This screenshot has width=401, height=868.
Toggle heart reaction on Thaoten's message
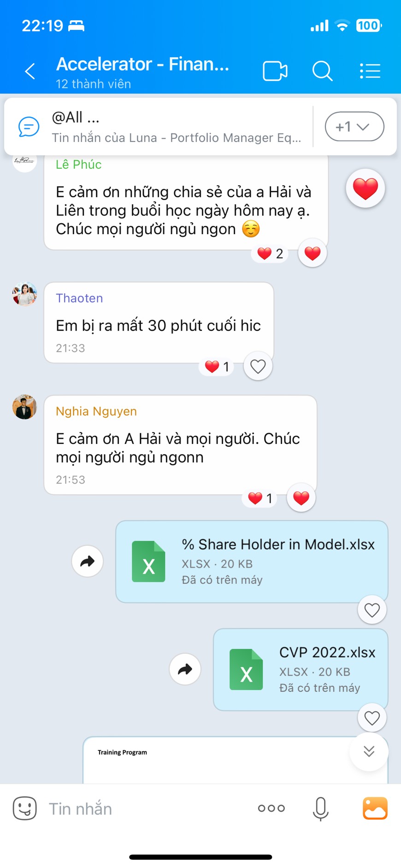point(258,366)
